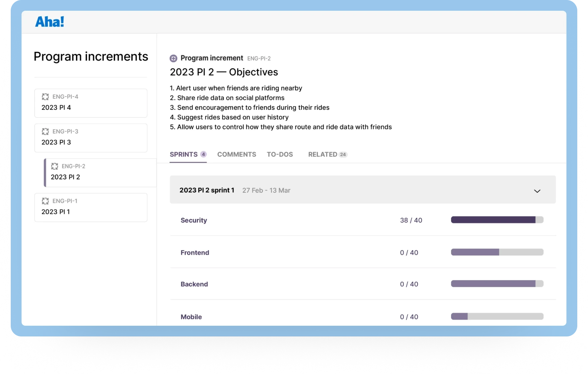Click the Aha! logo
Image resolution: width=588 pixels, height=374 pixels.
pyautogui.click(x=50, y=21)
